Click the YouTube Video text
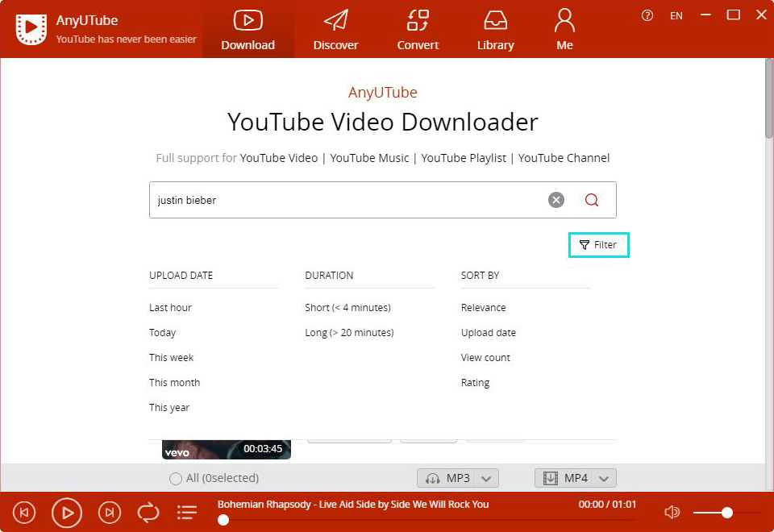This screenshot has width=774, height=532. tap(278, 158)
